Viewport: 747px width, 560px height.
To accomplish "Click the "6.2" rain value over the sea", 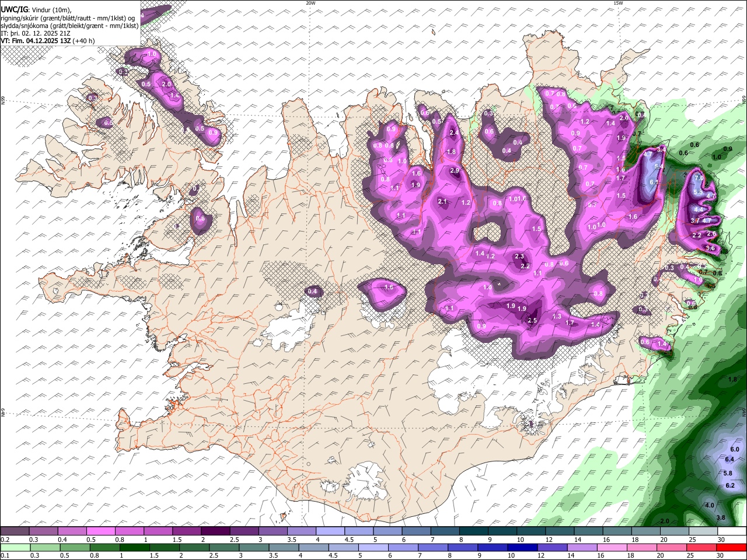I will (730, 485).
